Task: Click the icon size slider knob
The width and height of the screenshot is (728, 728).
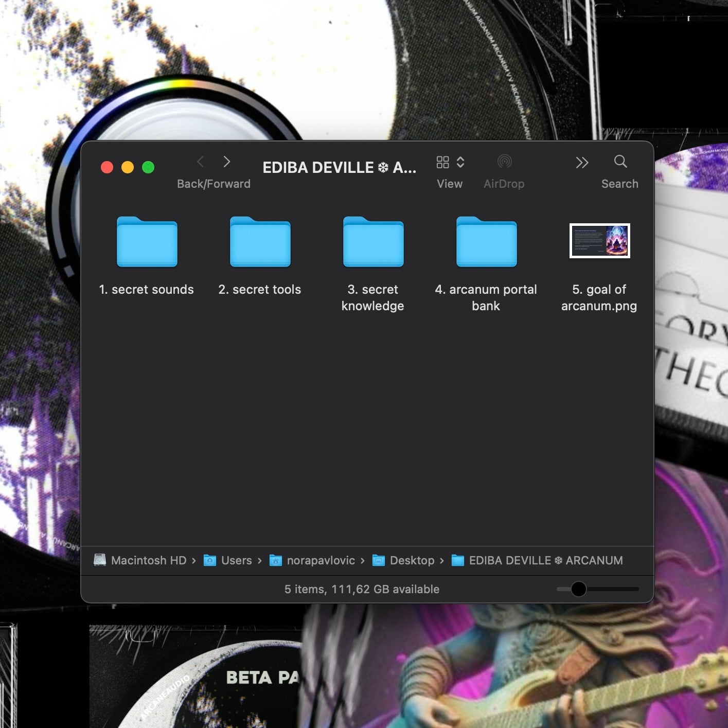Action: click(x=579, y=589)
